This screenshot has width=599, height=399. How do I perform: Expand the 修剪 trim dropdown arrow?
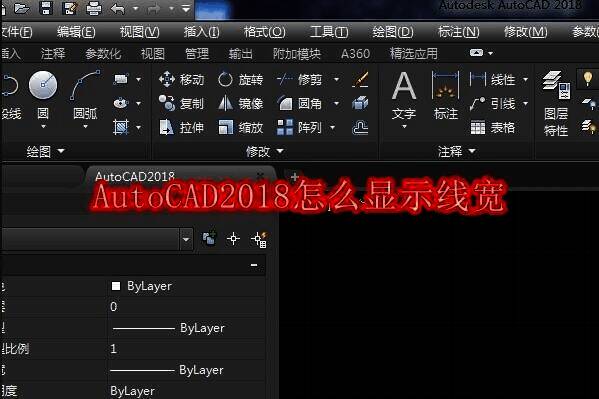pos(336,79)
